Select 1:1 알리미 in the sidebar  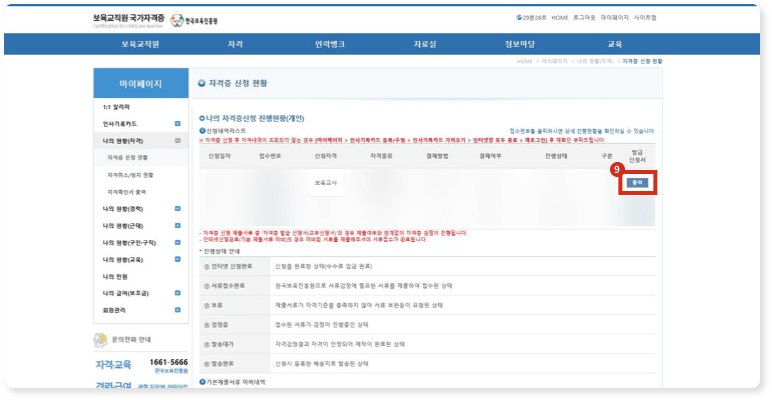pos(116,107)
